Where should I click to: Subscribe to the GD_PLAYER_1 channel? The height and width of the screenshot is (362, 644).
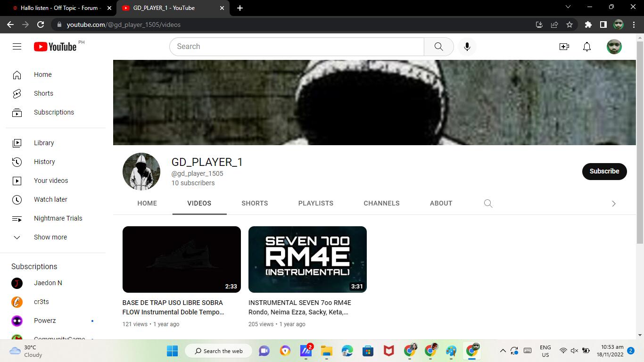[604, 171]
